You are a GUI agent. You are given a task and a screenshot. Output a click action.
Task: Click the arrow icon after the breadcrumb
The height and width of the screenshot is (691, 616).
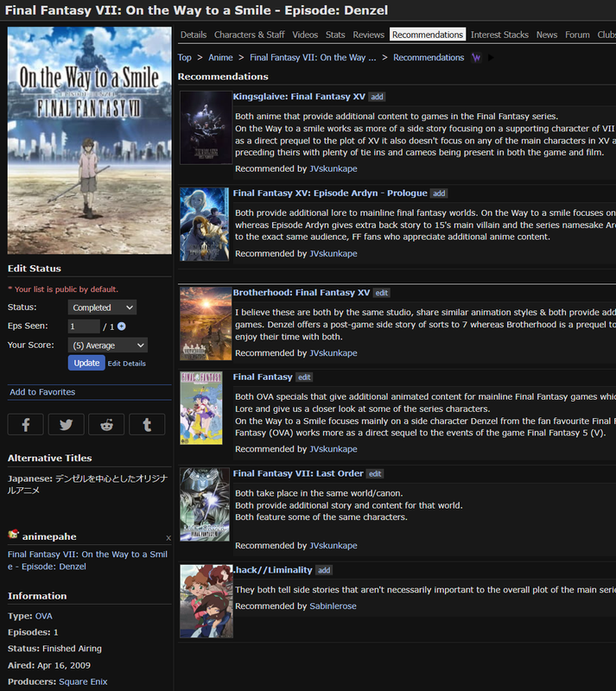click(491, 58)
